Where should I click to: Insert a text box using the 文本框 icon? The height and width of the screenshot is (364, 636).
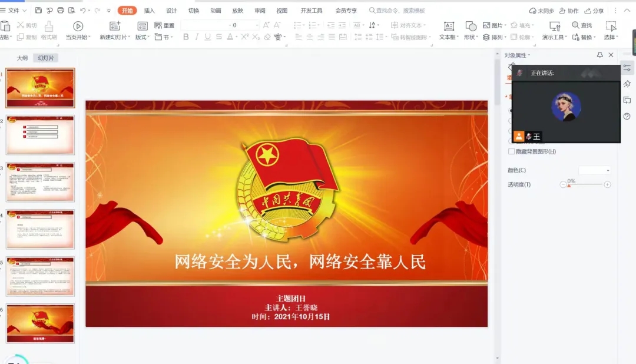(449, 26)
